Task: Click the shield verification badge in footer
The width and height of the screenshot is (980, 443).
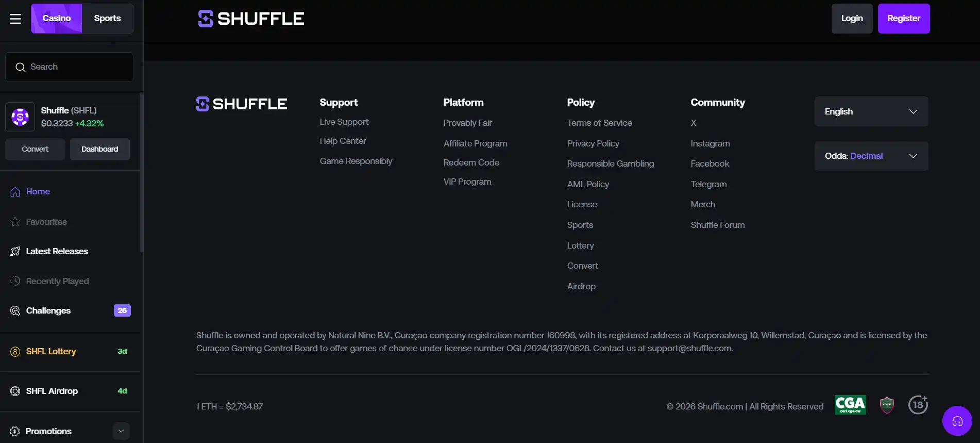Action: [887, 405]
